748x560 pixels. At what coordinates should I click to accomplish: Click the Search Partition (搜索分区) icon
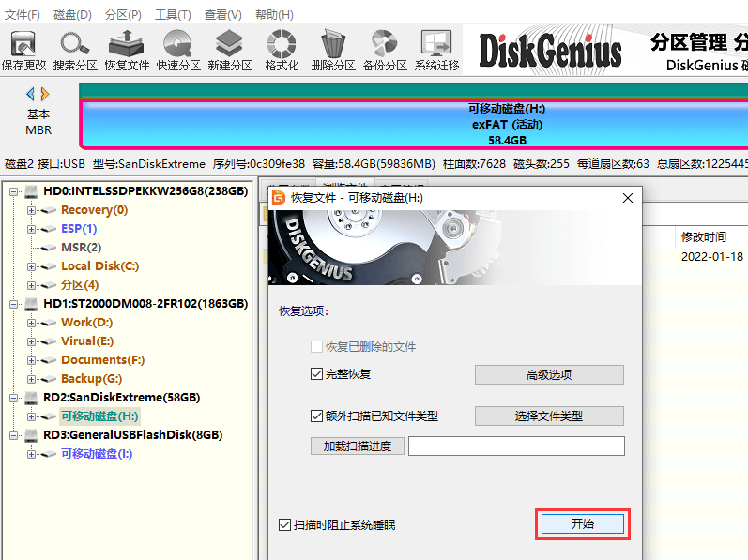point(75,50)
